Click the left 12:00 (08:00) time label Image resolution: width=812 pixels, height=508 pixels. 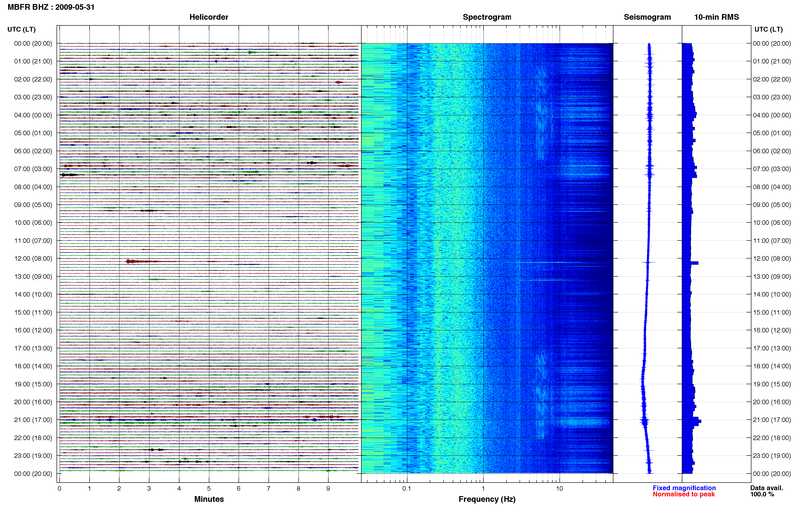(x=33, y=259)
